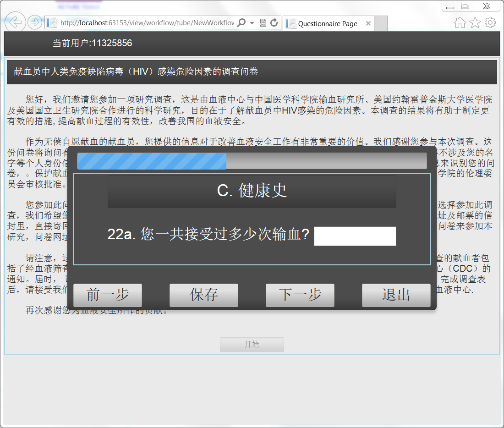
Task: Close the Questionnaire Page tab
Action: (368, 23)
